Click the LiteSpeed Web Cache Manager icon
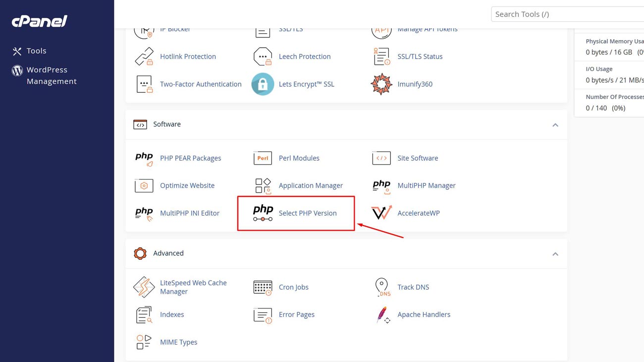This screenshot has width=644, height=362. coord(144,287)
